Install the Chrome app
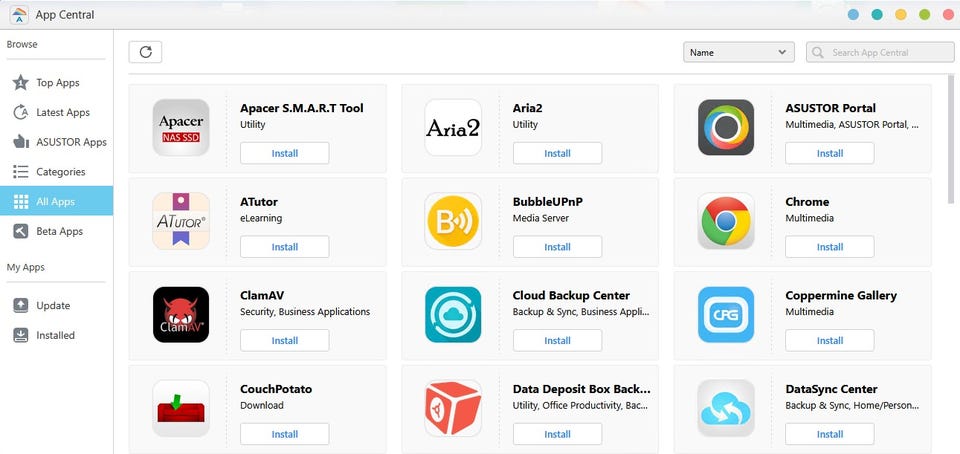Screen dimensions: 960x454 pos(830,247)
